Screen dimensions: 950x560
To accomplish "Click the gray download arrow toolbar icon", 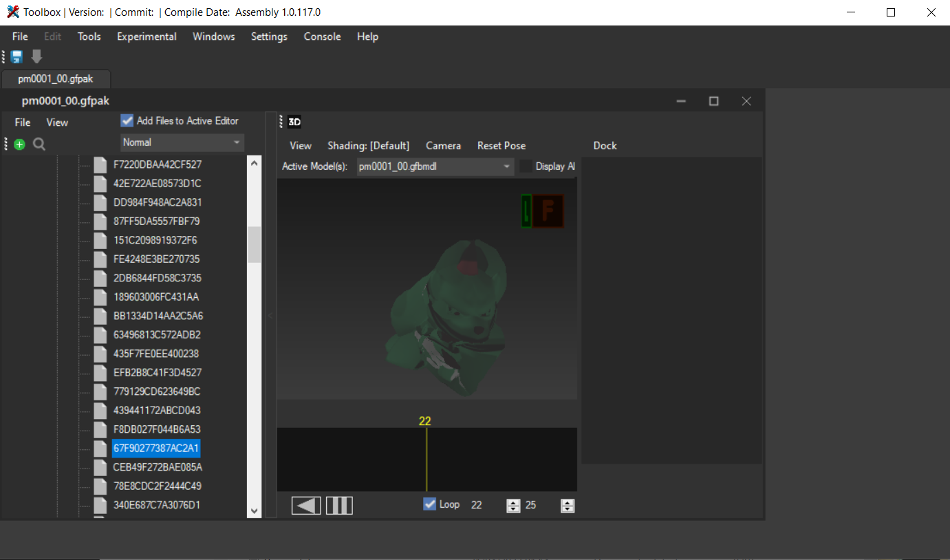I will 36,57.
